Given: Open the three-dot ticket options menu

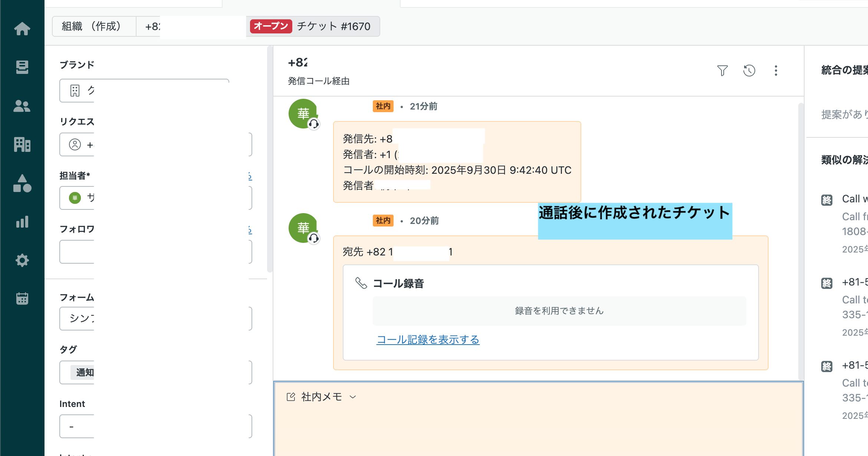Looking at the screenshot, I should point(776,71).
